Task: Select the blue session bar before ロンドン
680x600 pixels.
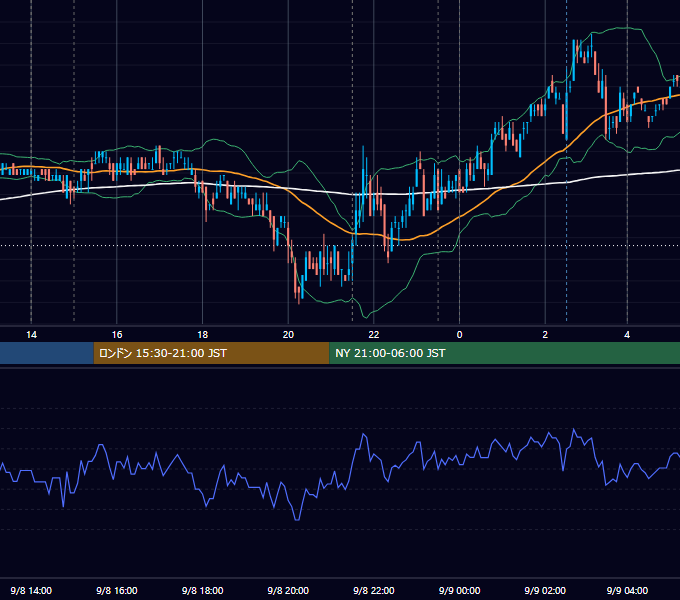Action: tap(47, 353)
